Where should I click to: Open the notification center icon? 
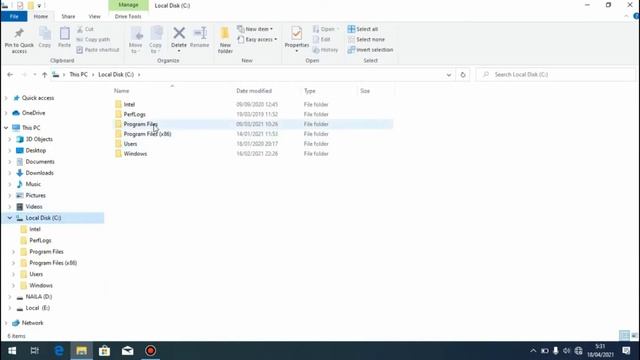coord(627,351)
